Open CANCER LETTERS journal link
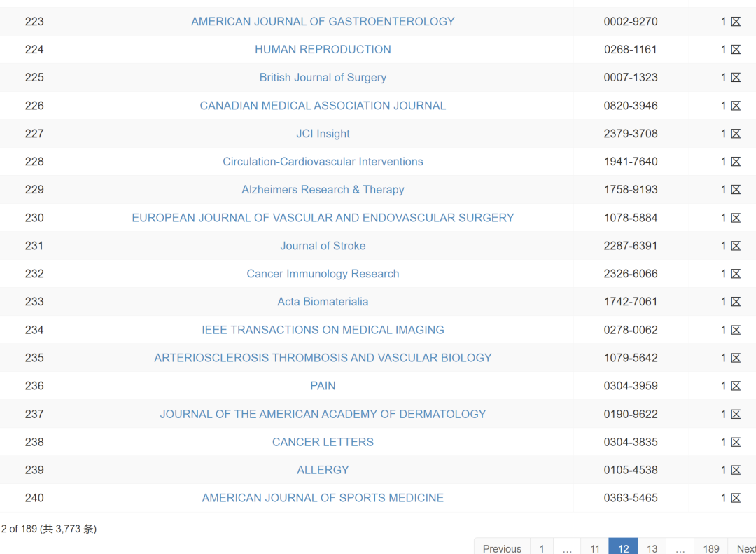The width and height of the screenshot is (756, 554). pyautogui.click(x=323, y=441)
